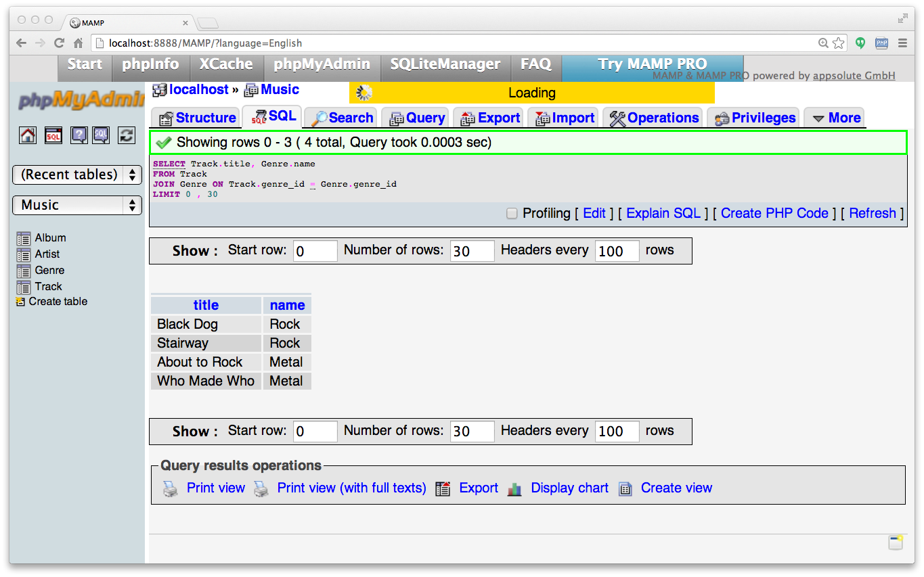Click the appsolute GmbH link

pos(854,76)
